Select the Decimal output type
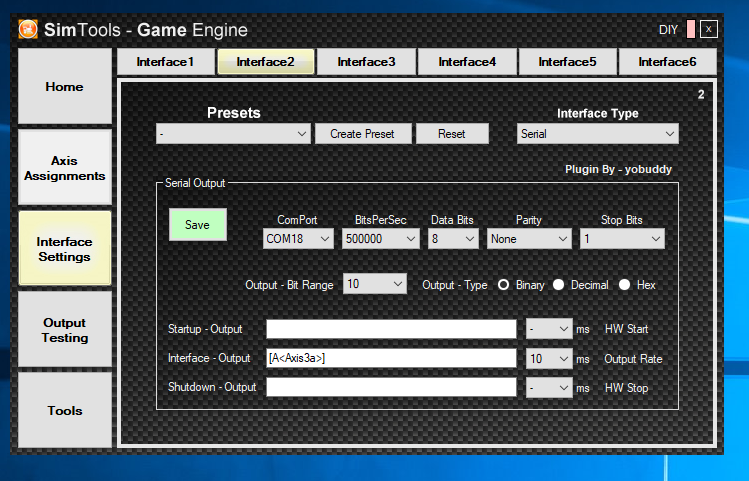 click(x=558, y=285)
